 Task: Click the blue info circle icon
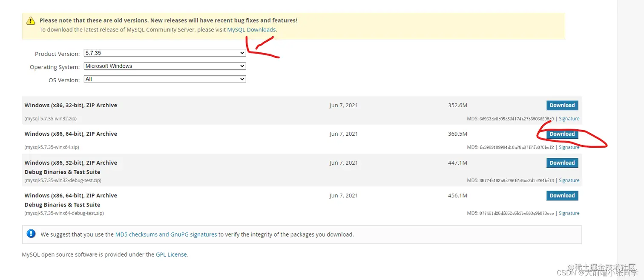[x=31, y=234]
